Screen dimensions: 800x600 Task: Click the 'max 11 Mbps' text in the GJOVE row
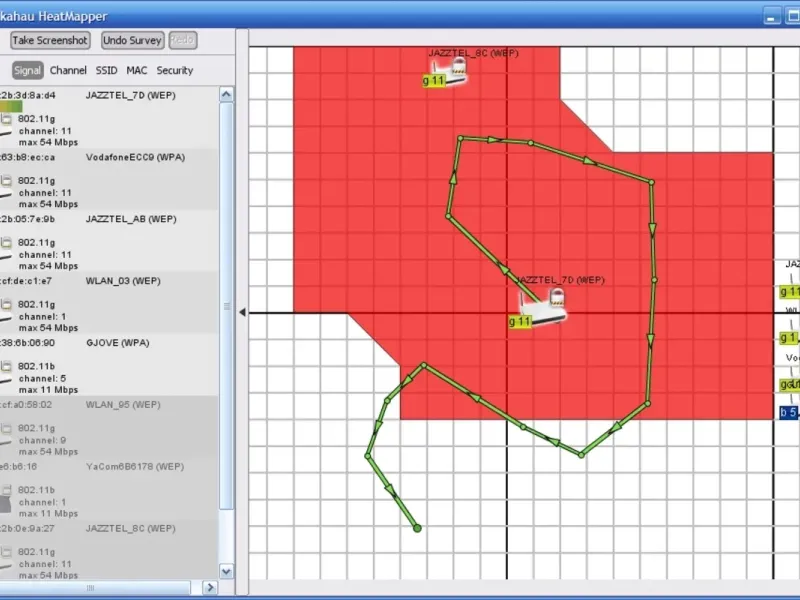(x=48, y=390)
